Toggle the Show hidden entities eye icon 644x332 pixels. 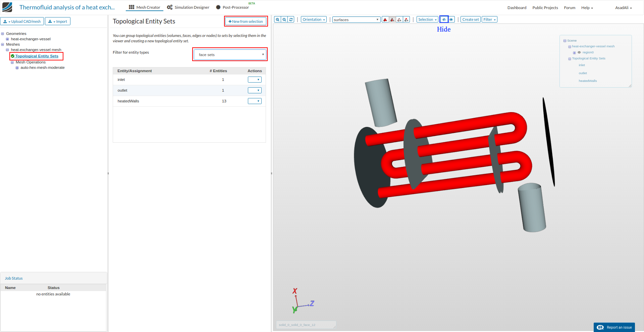[451, 19]
